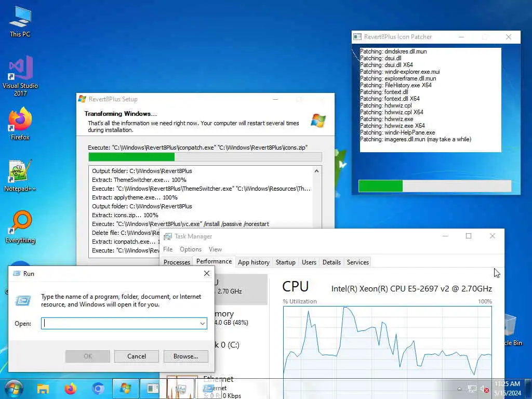Click the Icon Patcher title bar icon

click(x=357, y=37)
